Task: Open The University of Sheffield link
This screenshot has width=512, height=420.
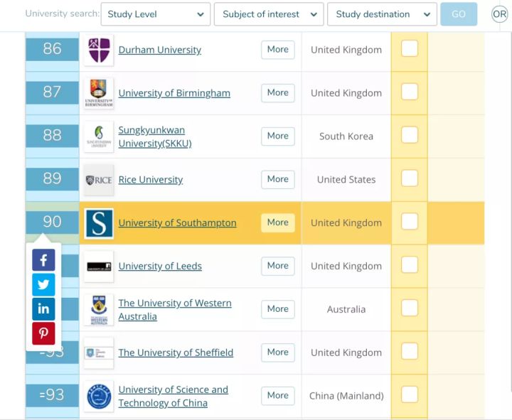Action: 176,352
